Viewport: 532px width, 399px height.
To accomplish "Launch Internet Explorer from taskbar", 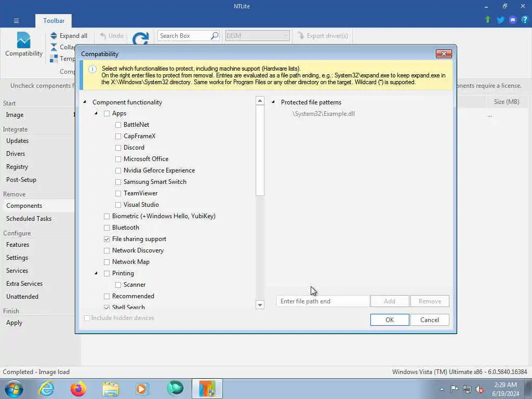I will [x=46, y=389].
